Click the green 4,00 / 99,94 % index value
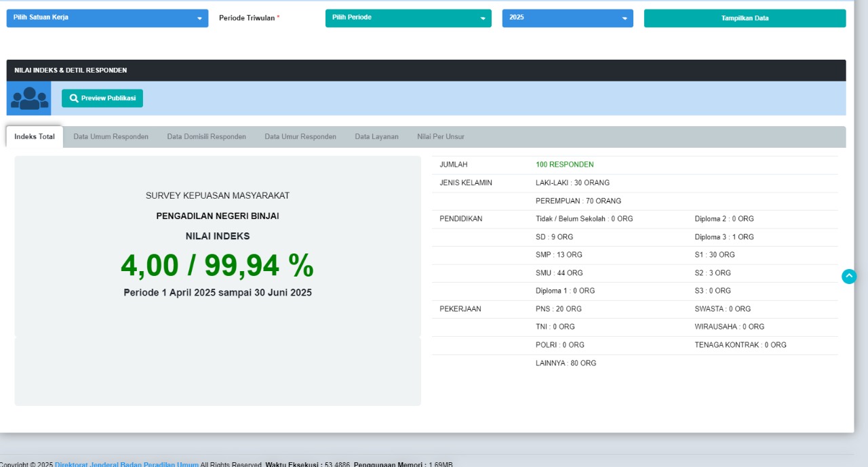 point(217,266)
